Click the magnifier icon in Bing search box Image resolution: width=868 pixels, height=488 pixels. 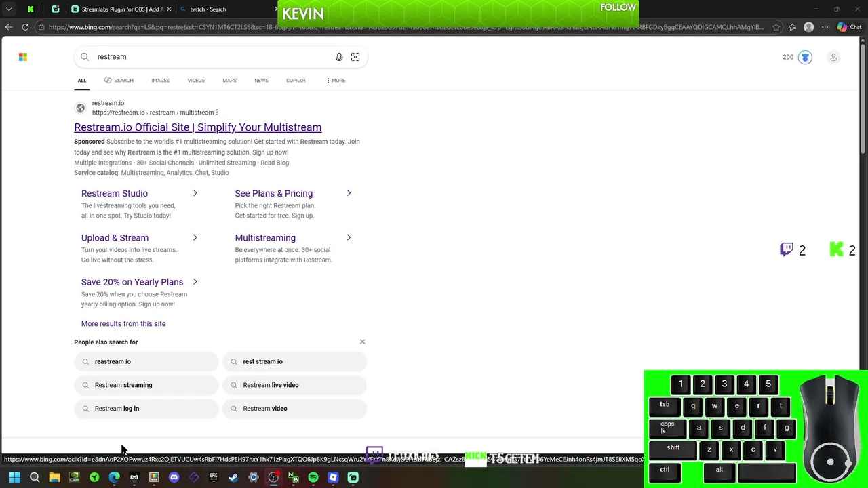tap(85, 57)
